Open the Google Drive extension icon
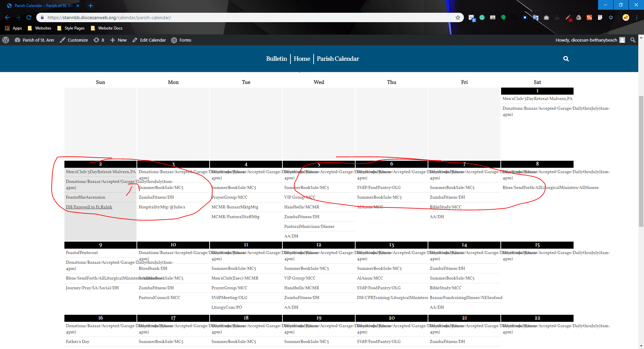 point(579,17)
